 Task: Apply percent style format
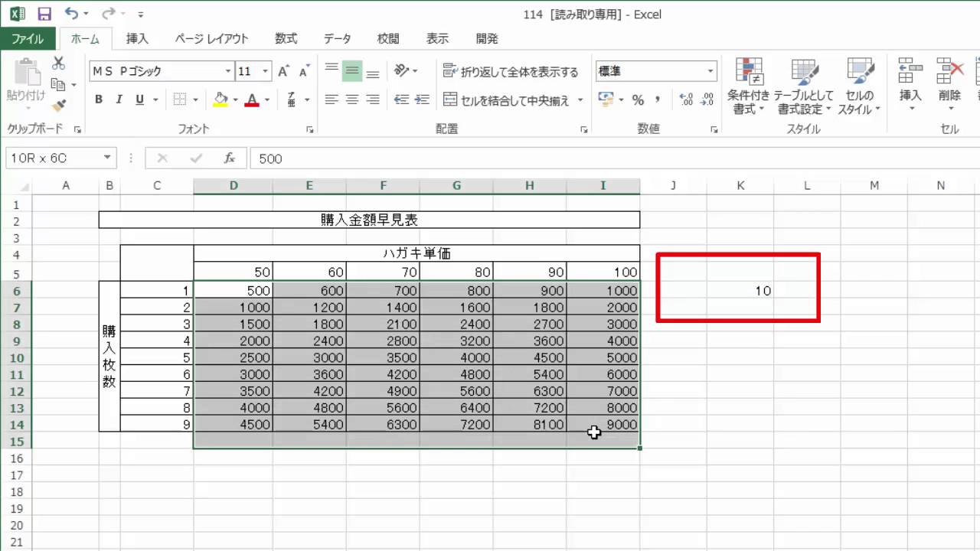click(x=638, y=99)
